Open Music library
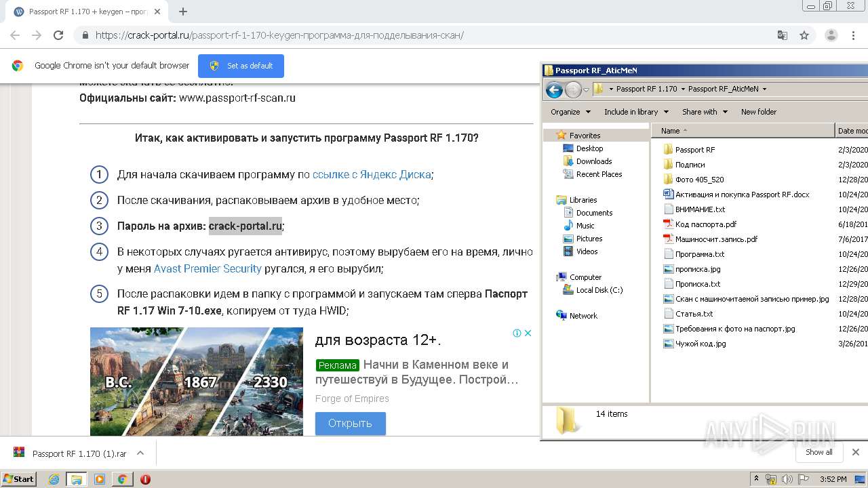The width and height of the screenshot is (868, 488). click(x=585, y=226)
